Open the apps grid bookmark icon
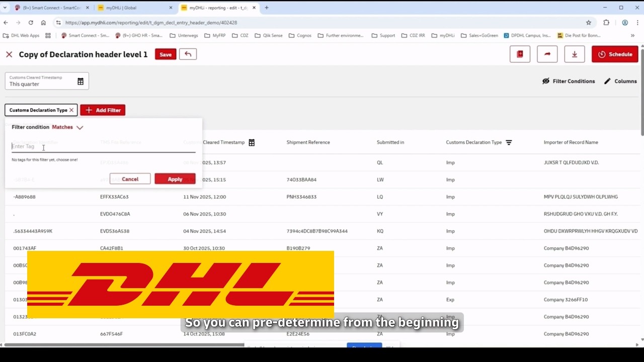Viewport: 644px width, 362px height. [48, 36]
